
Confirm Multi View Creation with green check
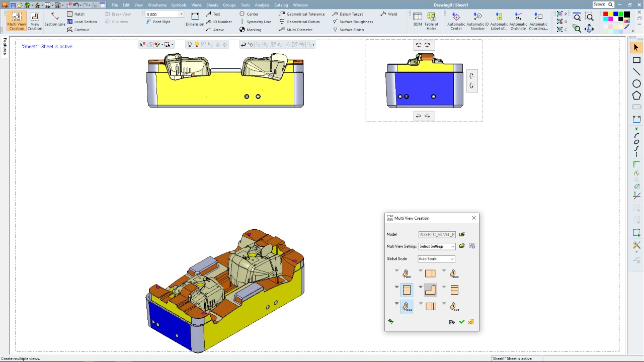pyautogui.click(x=462, y=322)
